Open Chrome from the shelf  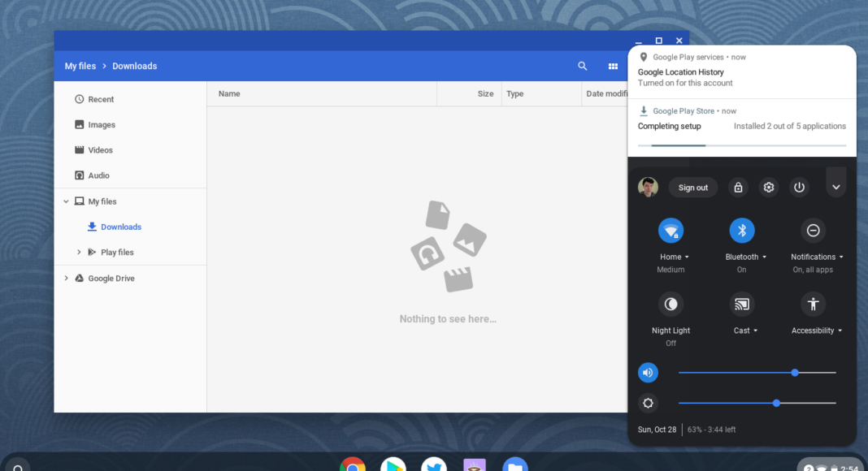point(353,466)
